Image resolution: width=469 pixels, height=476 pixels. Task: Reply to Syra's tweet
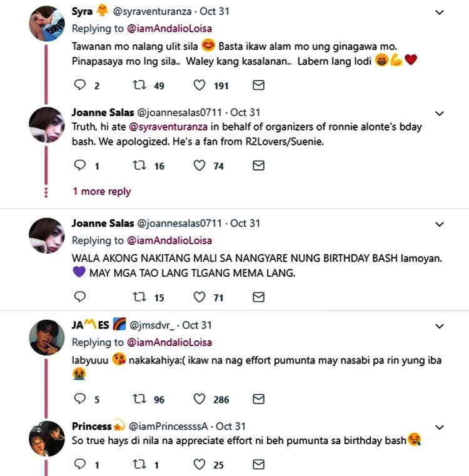point(79,85)
